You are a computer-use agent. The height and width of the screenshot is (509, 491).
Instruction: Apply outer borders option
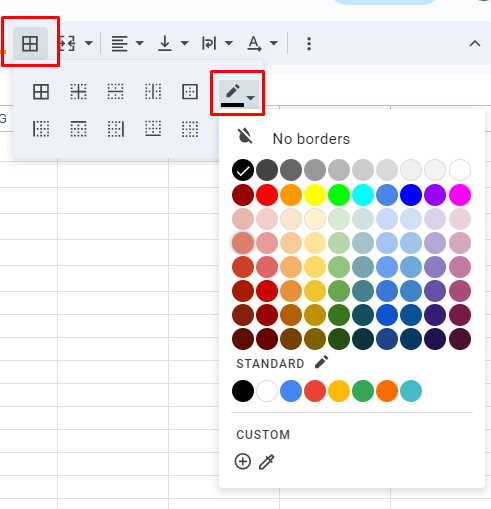(x=190, y=92)
